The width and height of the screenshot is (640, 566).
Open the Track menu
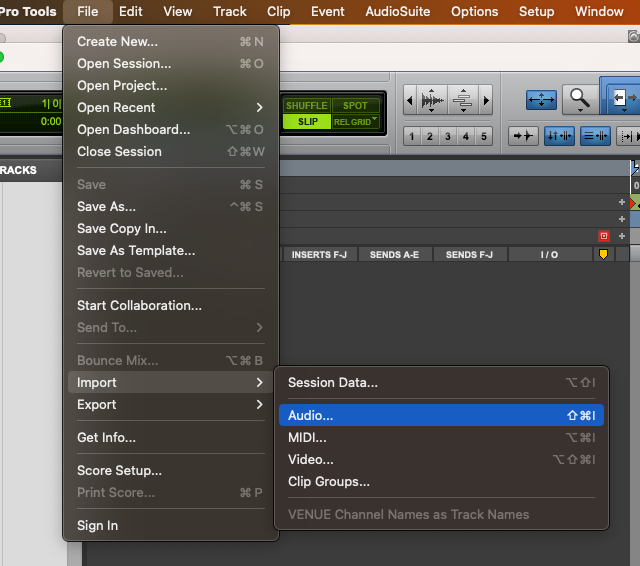point(230,11)
